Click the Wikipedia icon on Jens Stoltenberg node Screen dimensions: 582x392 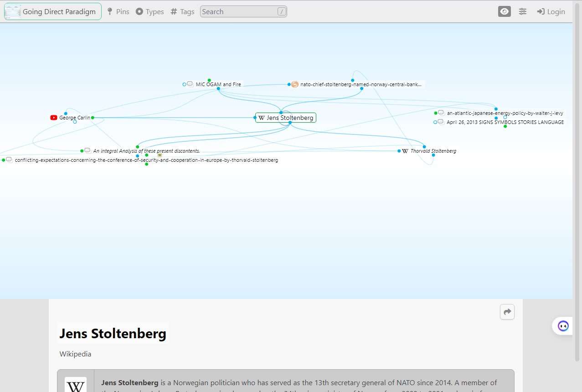261,118
